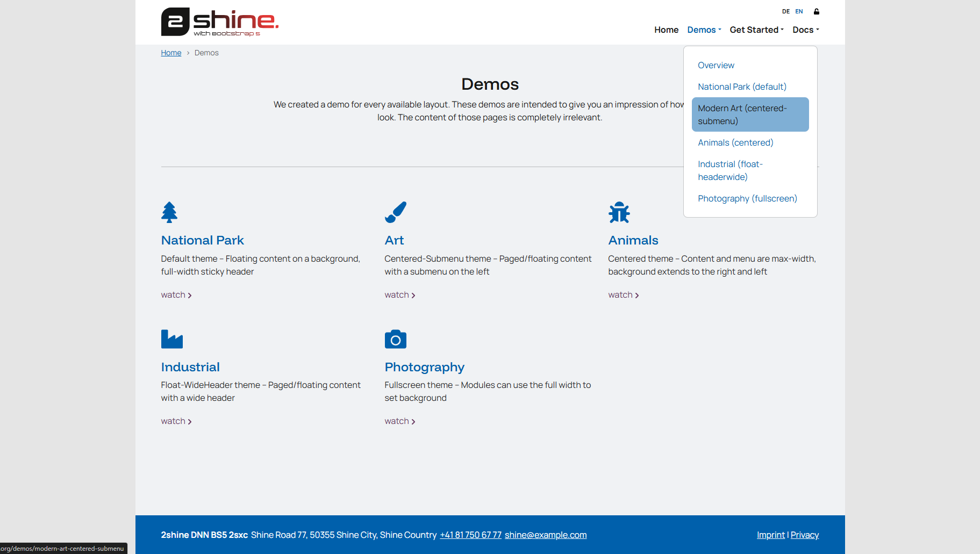Click the Photography camera icon
980x554 pixels.
pyautogui.click(x=396, y=339)
